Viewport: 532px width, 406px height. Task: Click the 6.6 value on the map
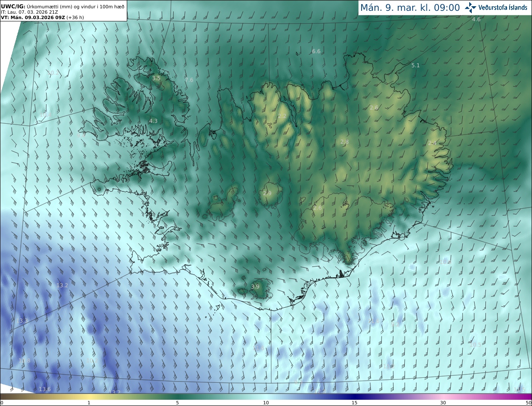click(x=316, y=51)
